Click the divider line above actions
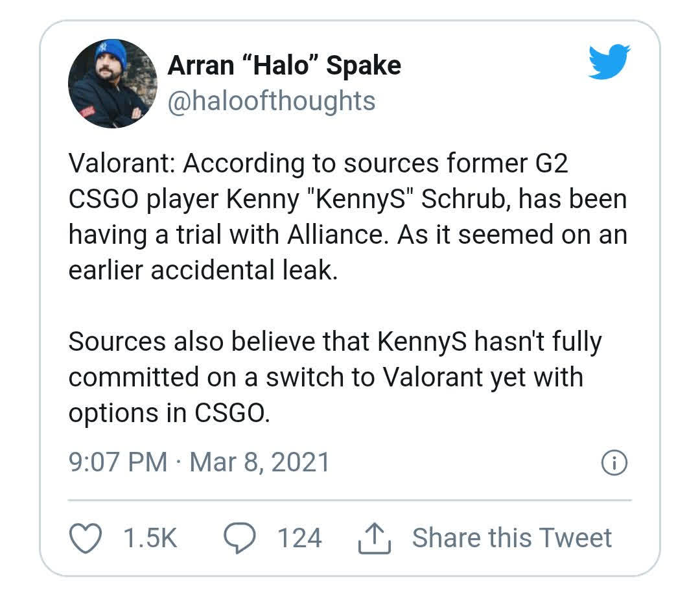The width and height of the screenshot is (700, 603). point(349,501)
